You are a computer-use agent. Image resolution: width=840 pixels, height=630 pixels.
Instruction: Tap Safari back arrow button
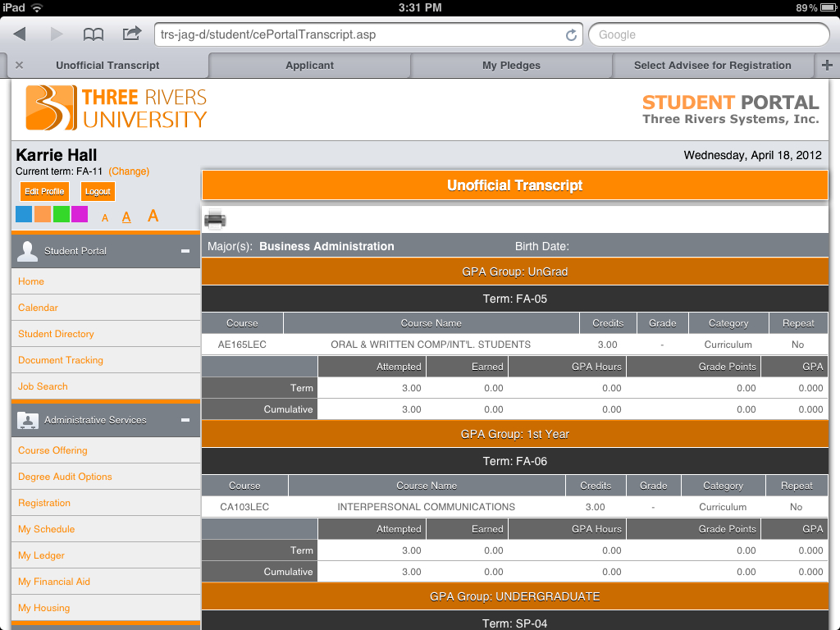click(x=21, y=34)
